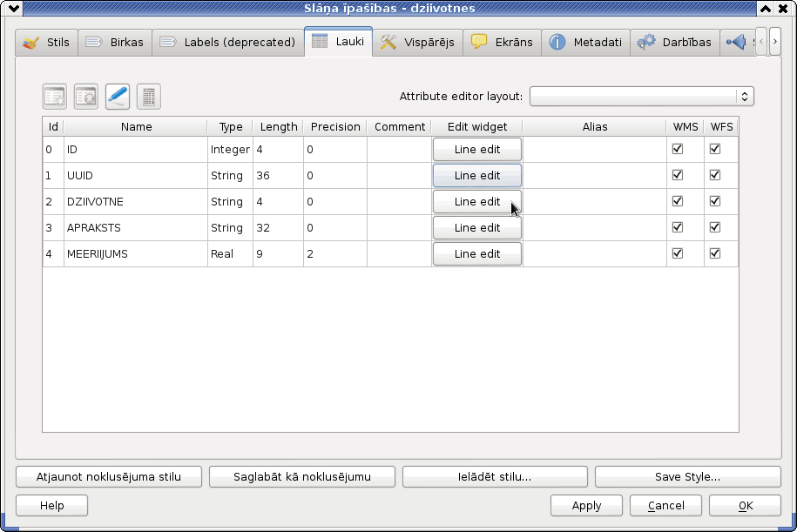Open Labels (deprecated) tab
This screenshot has width=797, height=532.
coord(227,42)
